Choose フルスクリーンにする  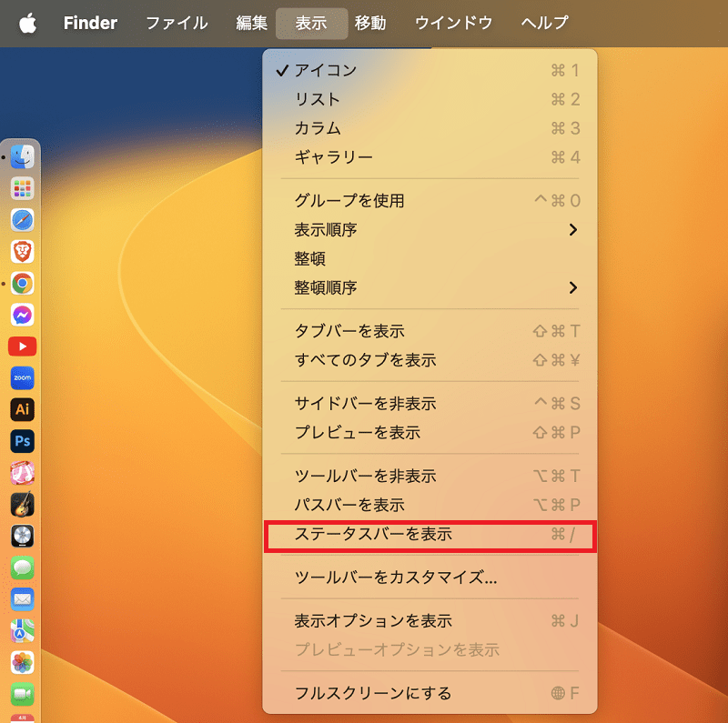point(430,693)
